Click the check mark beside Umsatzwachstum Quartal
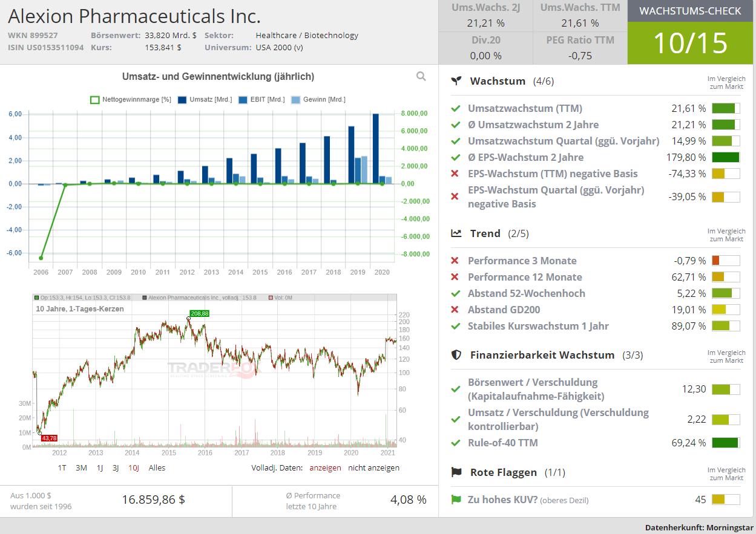 [456, 141]
